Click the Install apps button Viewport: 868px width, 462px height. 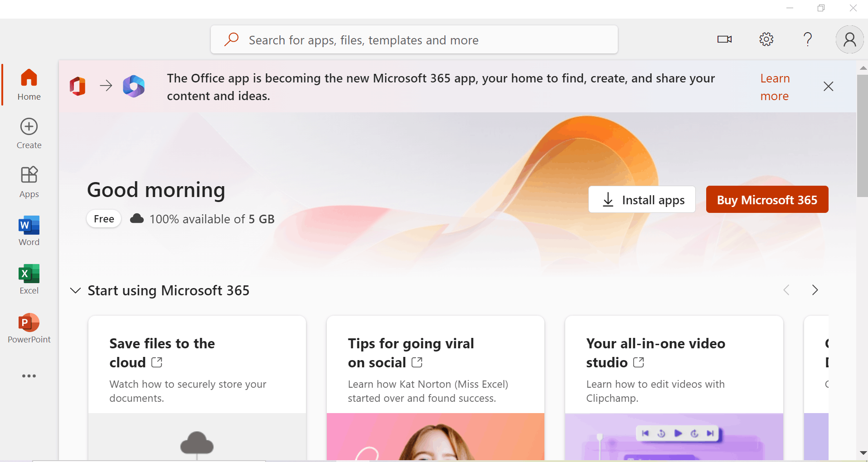point(642,199)
